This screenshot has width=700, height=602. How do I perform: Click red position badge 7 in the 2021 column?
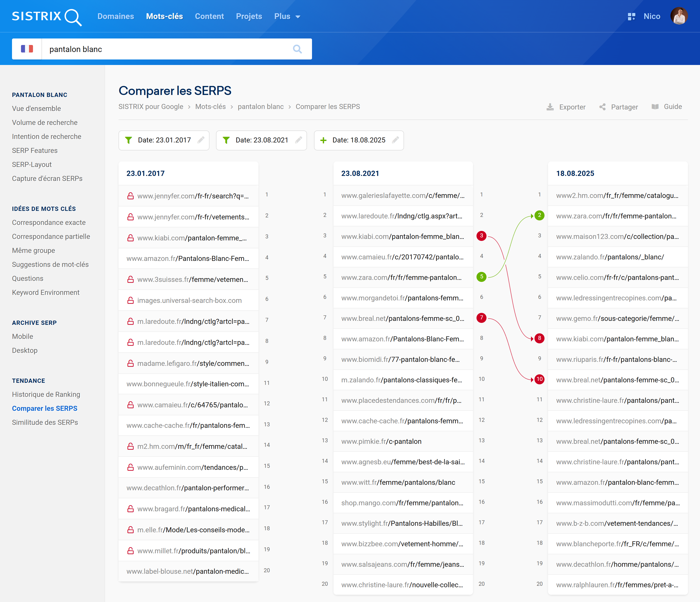click(481, 318)
